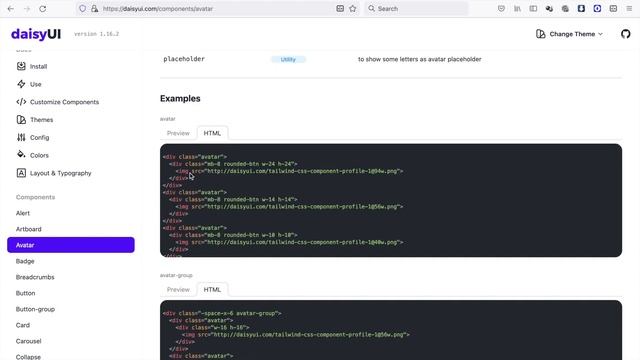This screenshot has height=360, width=640.
Task: Click the Examples heading
Action: (180, 98)
